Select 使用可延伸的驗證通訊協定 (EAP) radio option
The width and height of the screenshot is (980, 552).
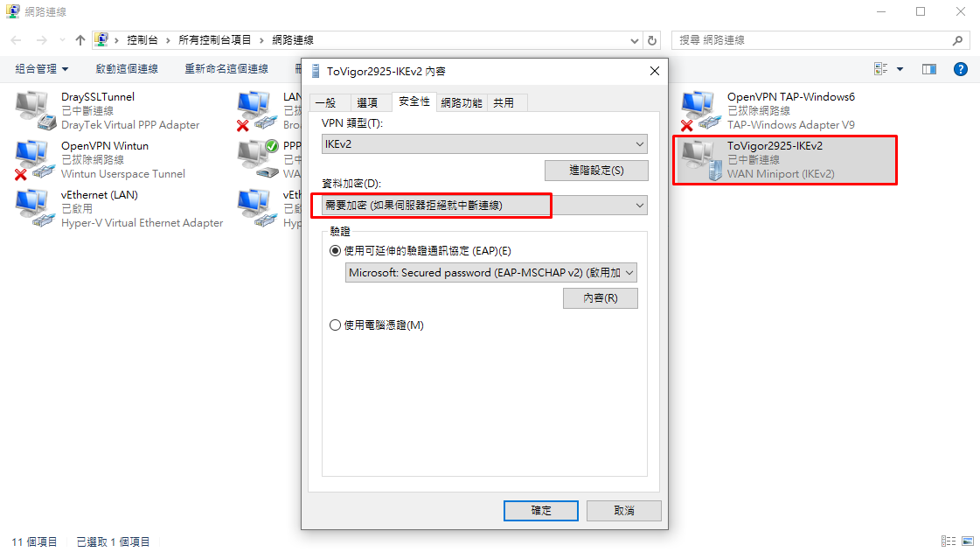336,251
